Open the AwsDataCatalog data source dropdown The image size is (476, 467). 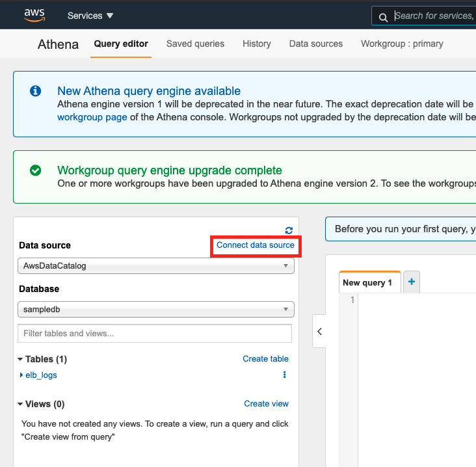coord(155,265)
